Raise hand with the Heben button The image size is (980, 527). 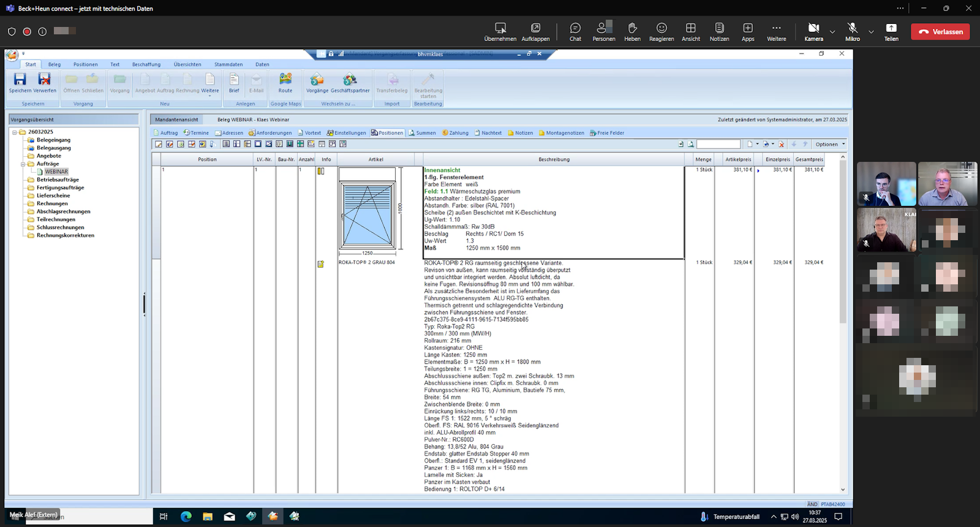(632, 31)
